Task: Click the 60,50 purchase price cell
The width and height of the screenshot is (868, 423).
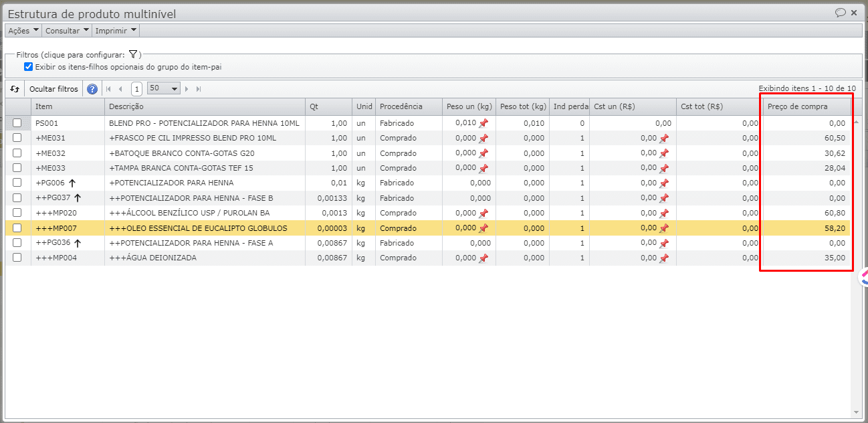Action: coord(806,138)
